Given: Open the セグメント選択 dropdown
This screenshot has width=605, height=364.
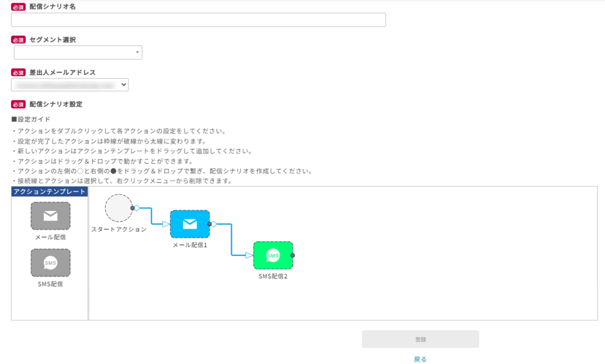Looking at the screenshot, I should tap(78, 53).
